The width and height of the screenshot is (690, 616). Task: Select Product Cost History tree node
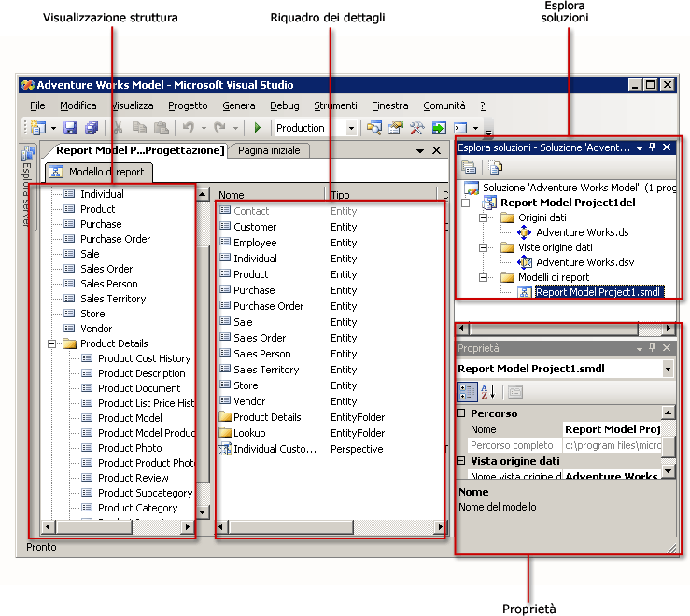(x=145, y=358)
